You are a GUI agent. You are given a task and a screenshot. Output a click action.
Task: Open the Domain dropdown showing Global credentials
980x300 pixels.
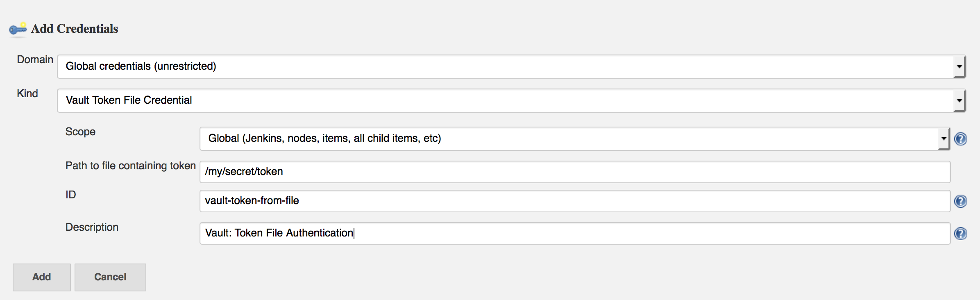coord(511,66)
